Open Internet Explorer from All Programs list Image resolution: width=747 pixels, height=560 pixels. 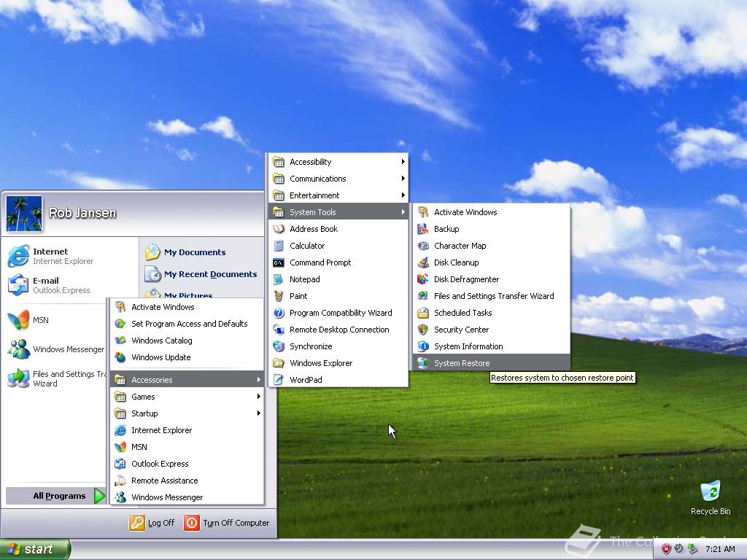pos(187,430)
